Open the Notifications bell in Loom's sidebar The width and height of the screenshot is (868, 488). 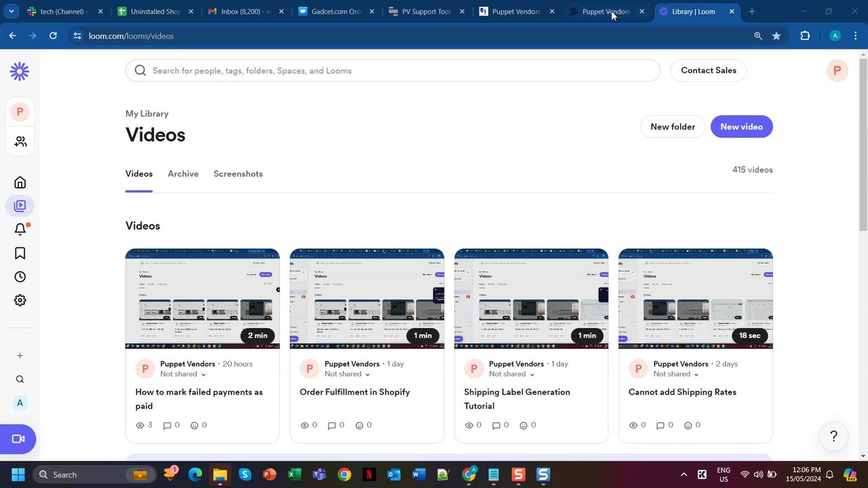[x=20, y=229]
